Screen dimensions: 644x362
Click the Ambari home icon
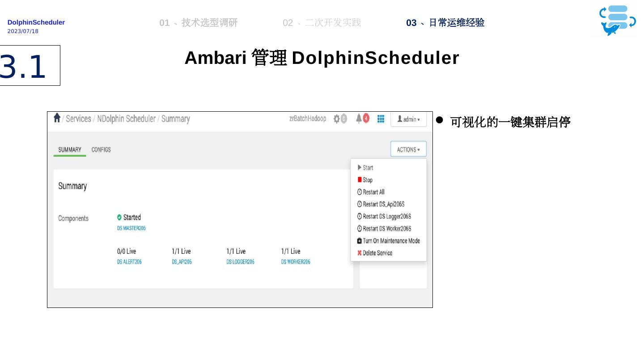(57, 118)
